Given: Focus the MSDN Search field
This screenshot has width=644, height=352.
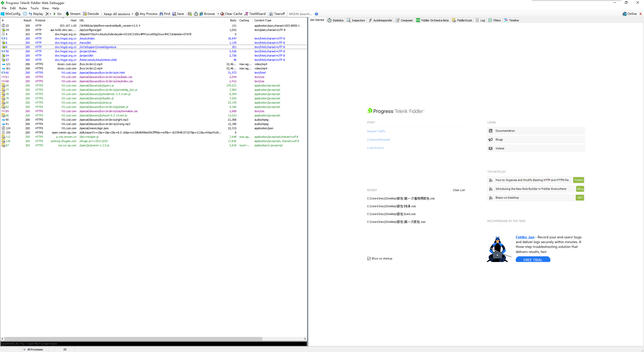Looking at the screenshot, I should [300, 14].
